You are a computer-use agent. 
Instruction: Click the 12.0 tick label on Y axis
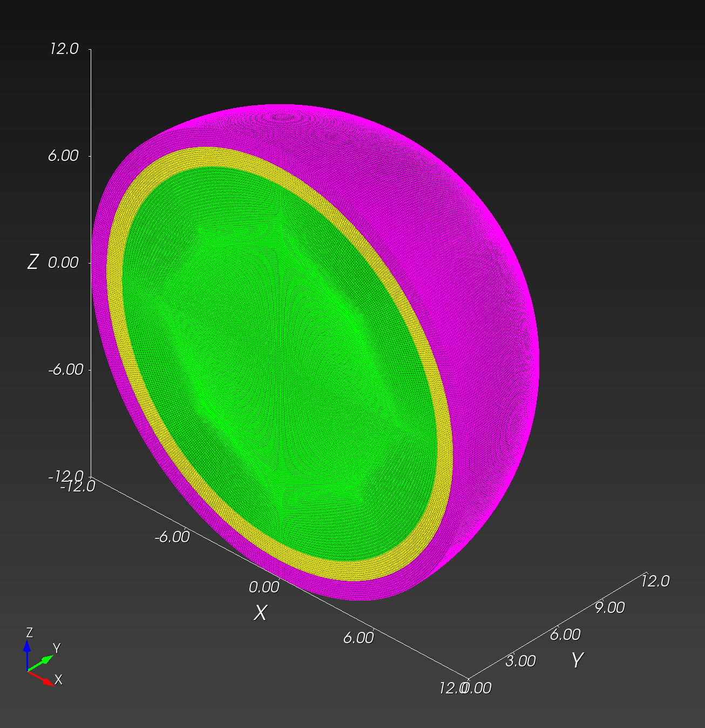coord(655,581)
